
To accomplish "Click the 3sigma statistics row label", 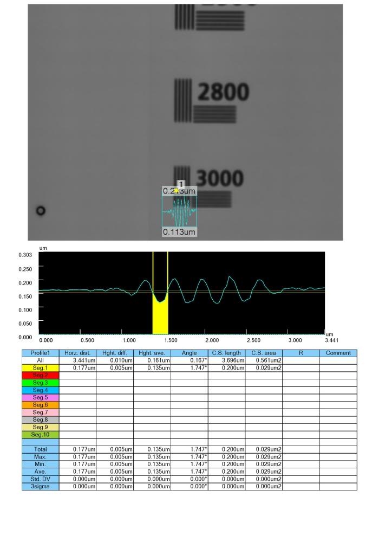I will pyautogui.click(x=40, y=487).
